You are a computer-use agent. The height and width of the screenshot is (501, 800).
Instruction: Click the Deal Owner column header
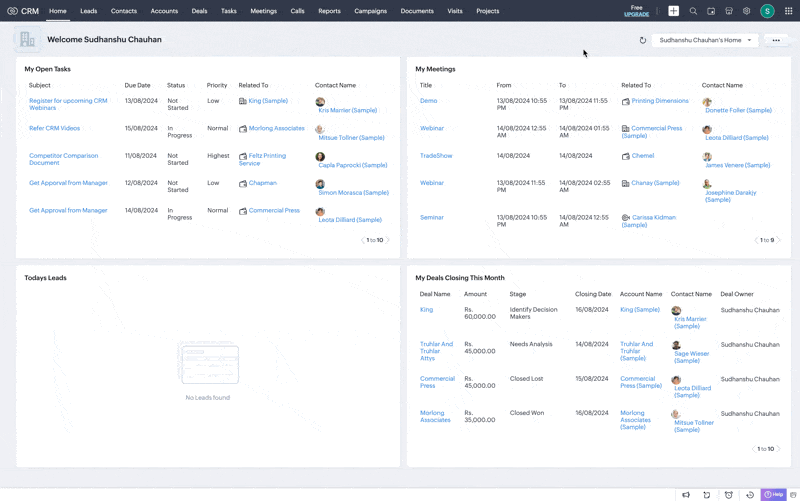(x=737, y=294)
